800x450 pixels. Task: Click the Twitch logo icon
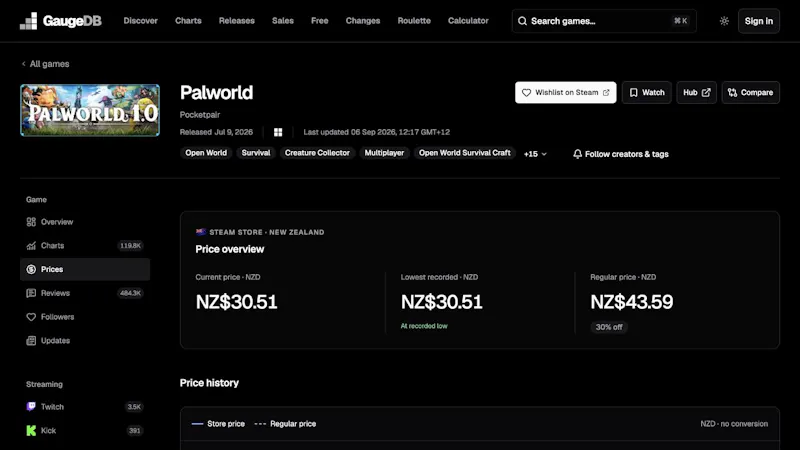[x=31, y=407]
